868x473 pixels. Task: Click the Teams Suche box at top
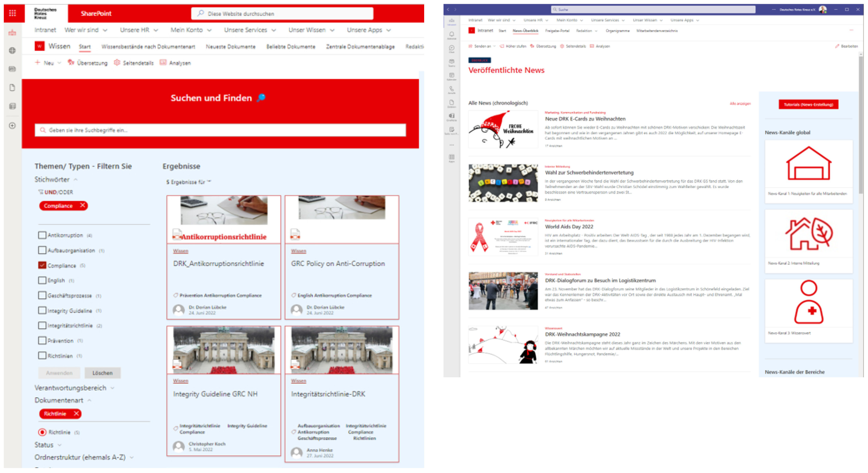653,9
